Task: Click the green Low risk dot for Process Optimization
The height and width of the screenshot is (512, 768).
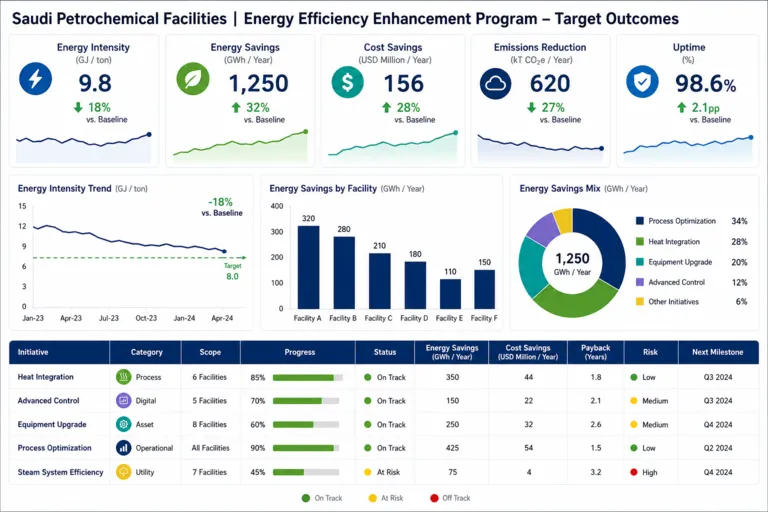Action: pyautogui.click(x=634, y=448)
